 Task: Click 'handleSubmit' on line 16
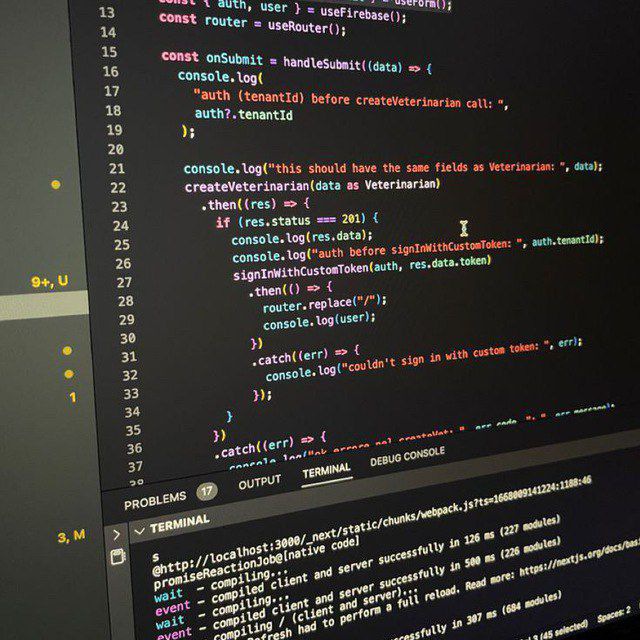click(322, 63)
